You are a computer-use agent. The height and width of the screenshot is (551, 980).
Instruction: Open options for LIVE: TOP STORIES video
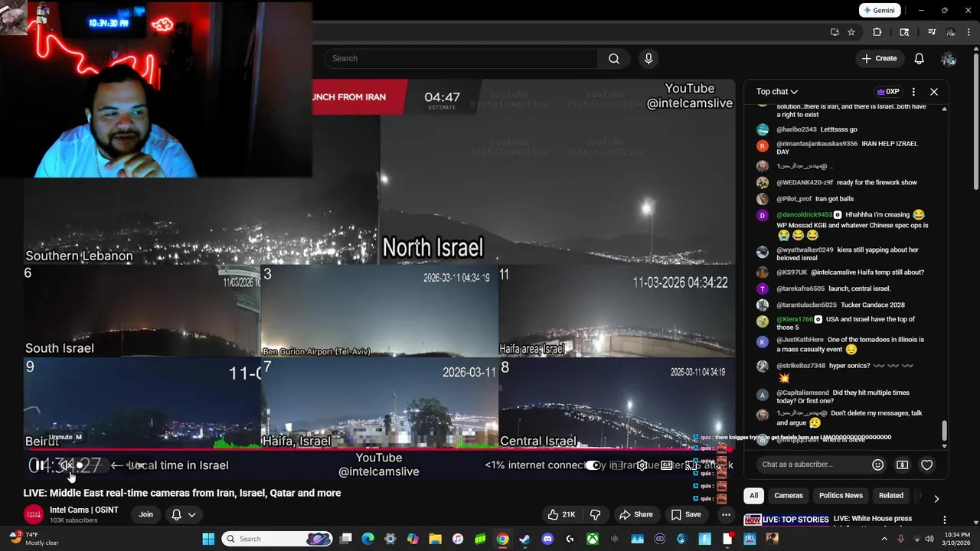pos(944,520)
